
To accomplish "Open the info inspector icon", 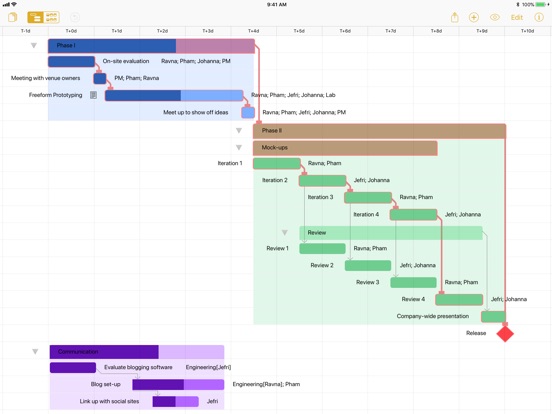I will [x=539, y=17].
